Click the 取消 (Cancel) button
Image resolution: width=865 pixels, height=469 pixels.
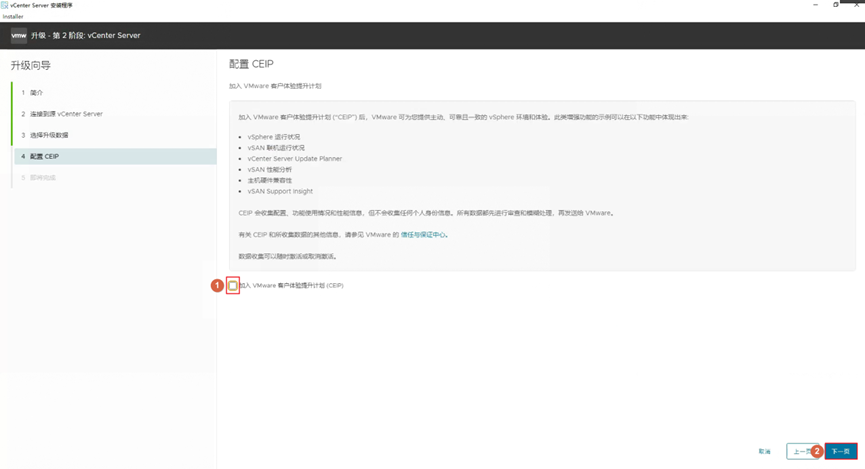764,451
